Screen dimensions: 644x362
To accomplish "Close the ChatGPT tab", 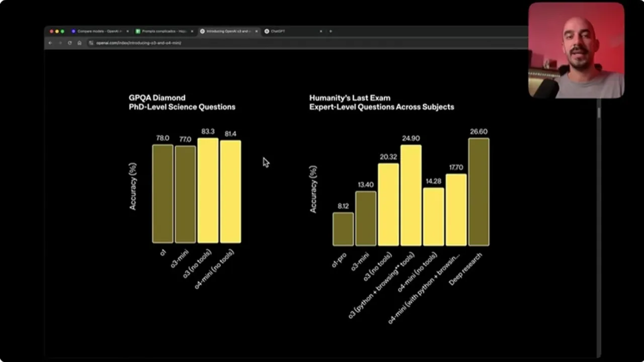I will [320, 31].
